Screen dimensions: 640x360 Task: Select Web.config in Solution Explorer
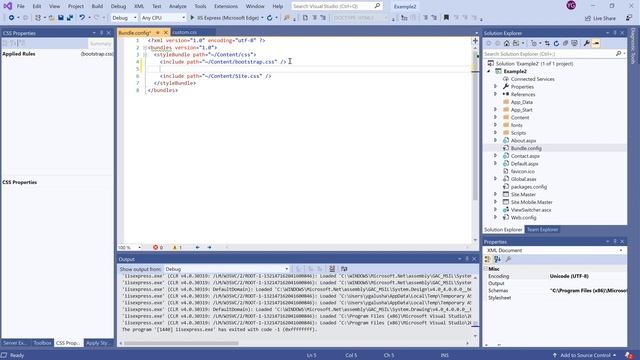pyautogui.click(x=523, y=218)
